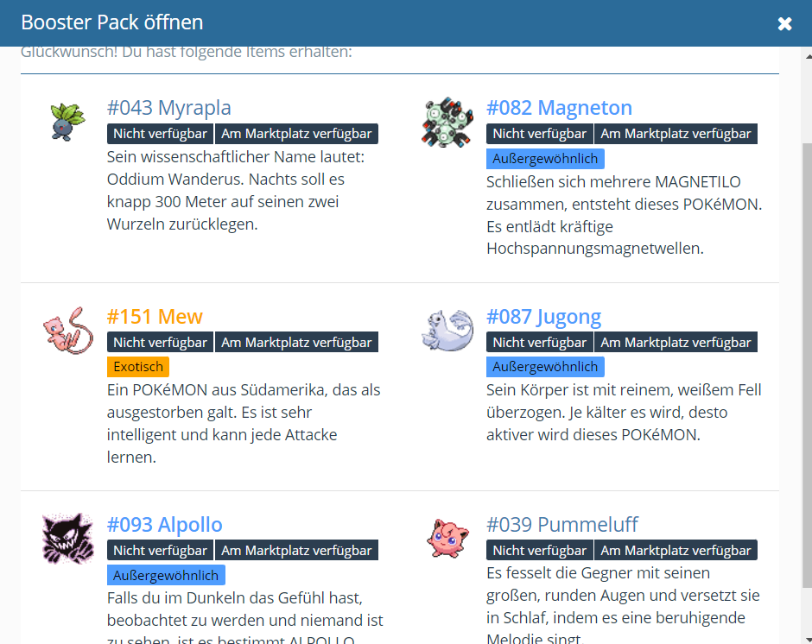Open the #151 Mew title link

click(155, 317)
